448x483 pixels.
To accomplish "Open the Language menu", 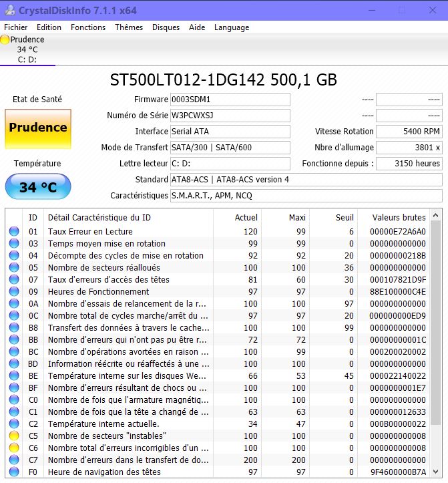I will coord(232,27).
